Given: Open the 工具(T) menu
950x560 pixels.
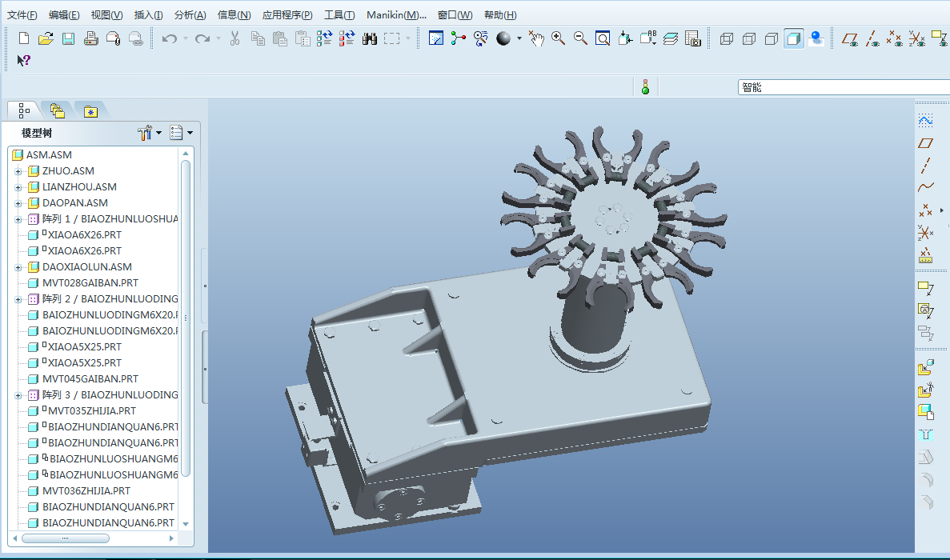Looking at the screenshot, I should (x=339, y=15).
